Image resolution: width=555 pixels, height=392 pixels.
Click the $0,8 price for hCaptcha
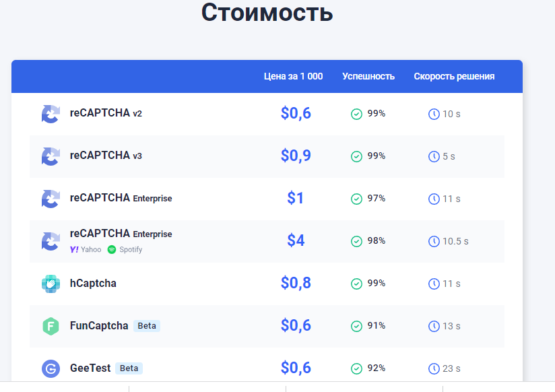296,284
